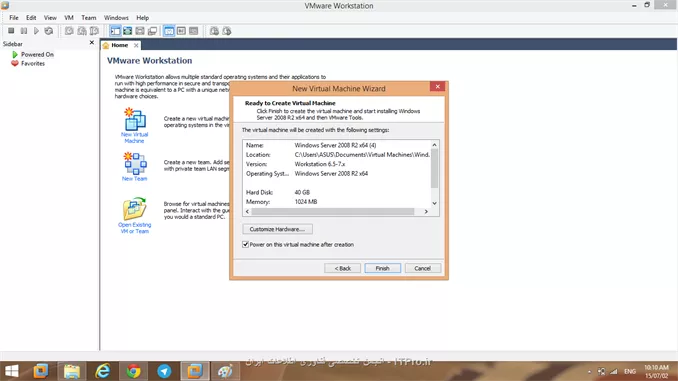Image resolution: width=678 pixels, height=381 pixels.
Task: Click the Take Snapshot toolbar icon
Action: 69,31
